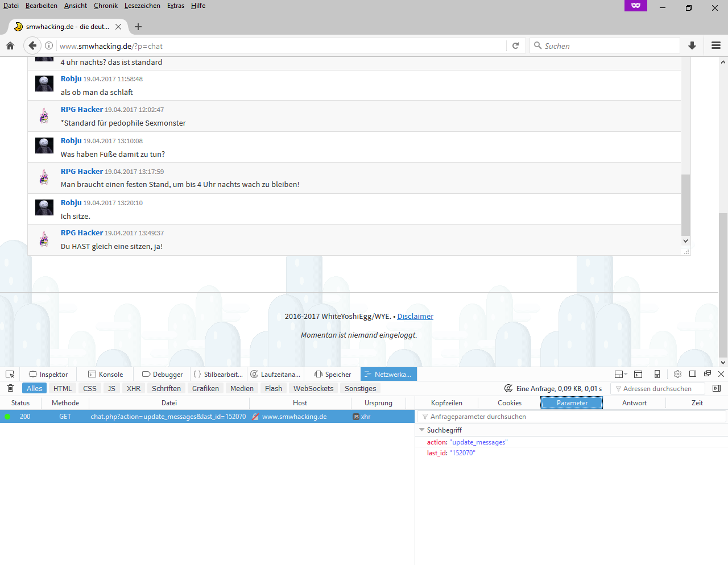Open devtools settings gear
Viewport: 728px width, 565px height.
coord(677,374)
